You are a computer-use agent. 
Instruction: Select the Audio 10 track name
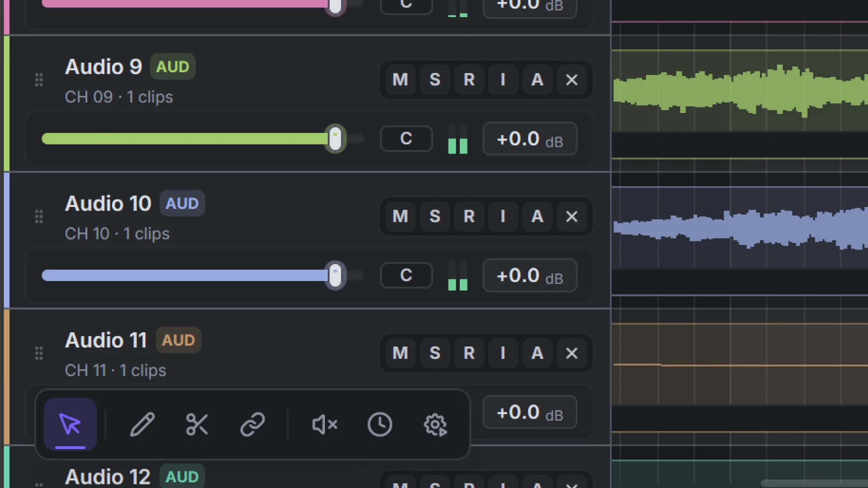[108, 203]
